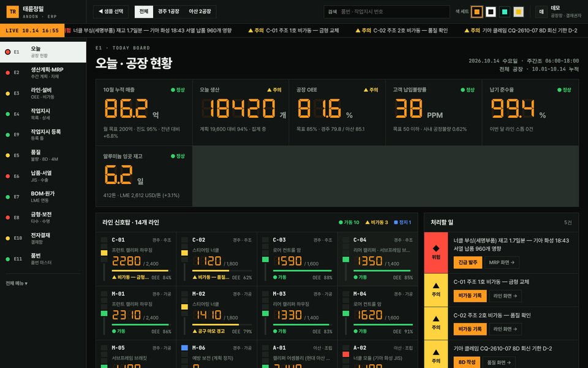Viewport: 588px width, 368px height.
Task: Click the yellow 주의 tile for C-02 주조 2호
Action: pyautogui.click(x=435, y=323)
